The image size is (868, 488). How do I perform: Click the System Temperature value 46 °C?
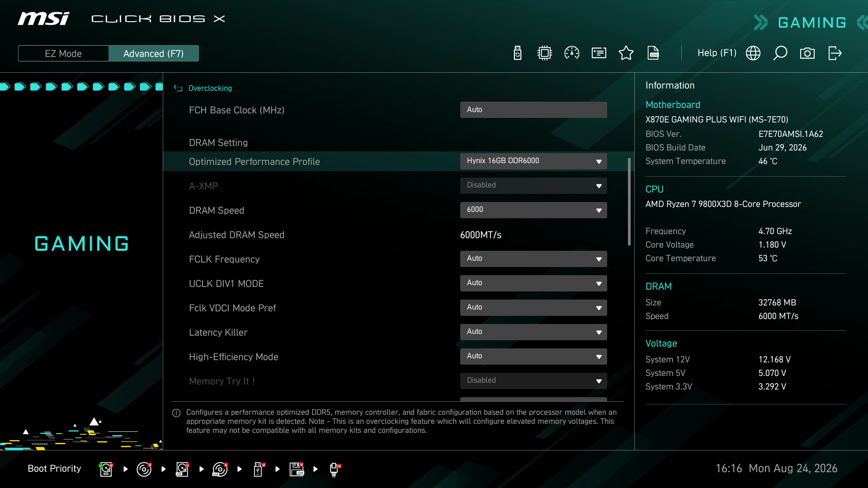768,161
